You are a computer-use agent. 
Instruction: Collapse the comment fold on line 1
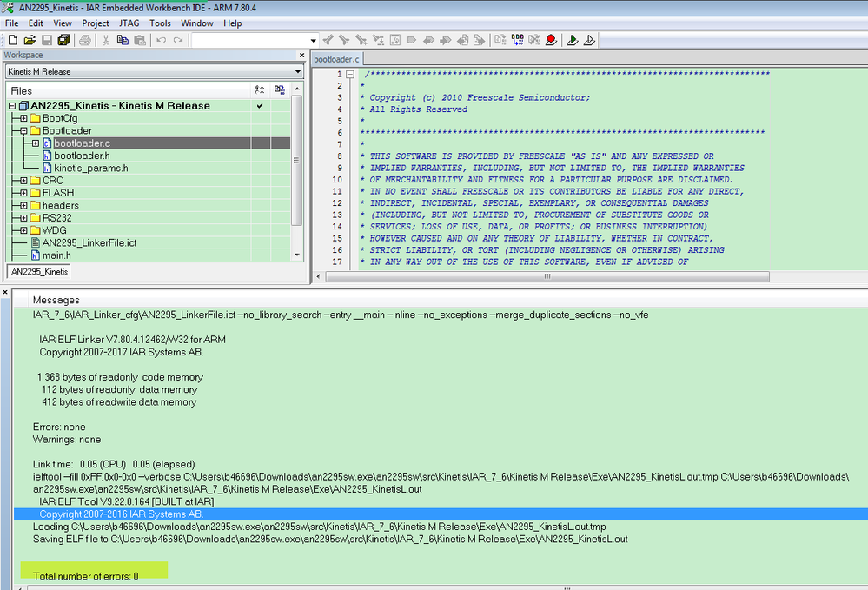pos(350,74)
